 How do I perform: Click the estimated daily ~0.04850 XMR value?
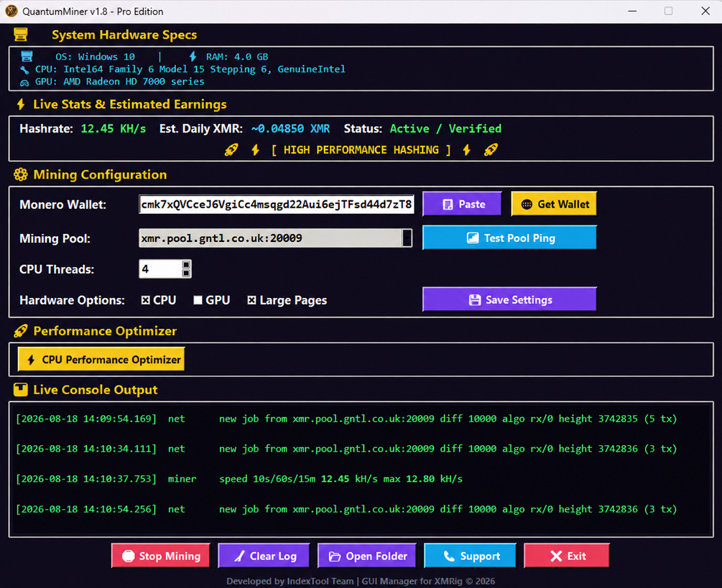[x=290, y=129]
